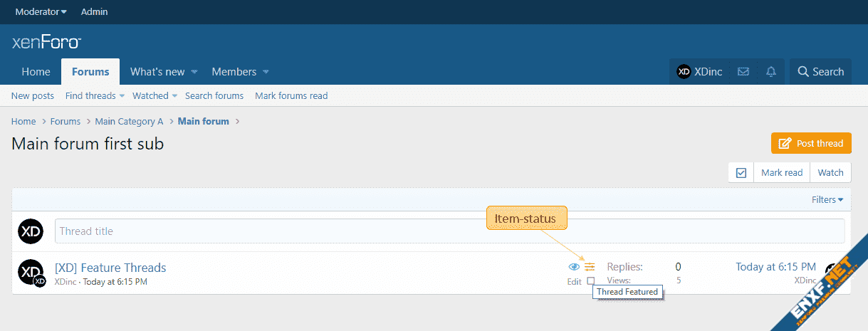Image resolution: width=868 pixels, height=331 pixels.
Task: Click the Post thread button
Action: pyautogui.click(x=811, y=143)
